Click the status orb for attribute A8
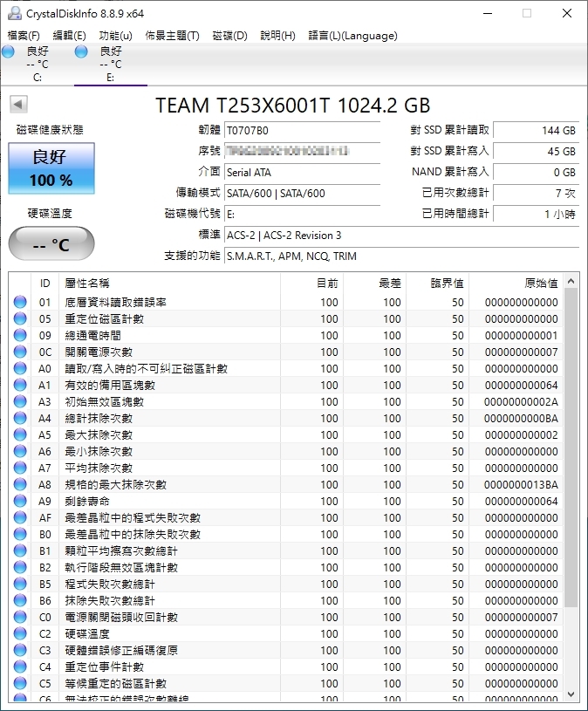Viewport: 588px width, 711px height. (x=20, y=484)
